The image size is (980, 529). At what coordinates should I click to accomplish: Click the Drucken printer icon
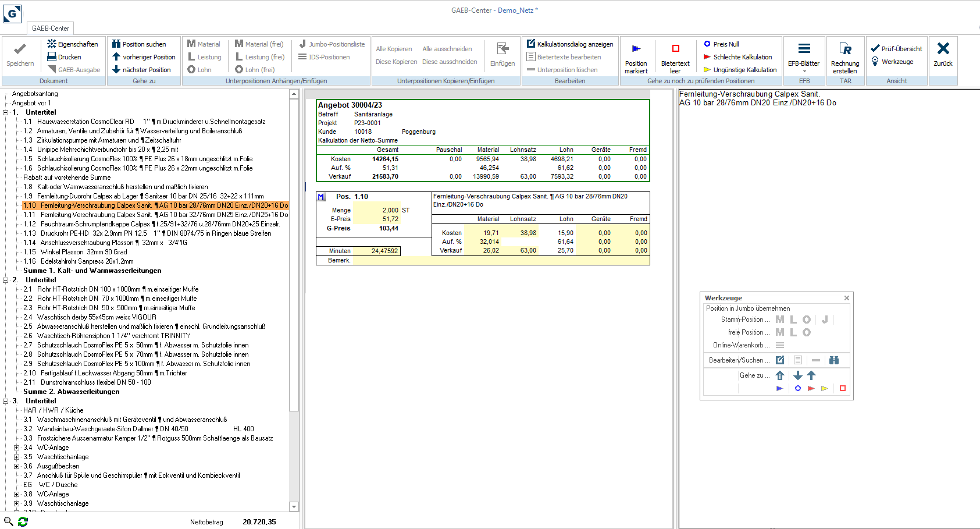point(52,57)
